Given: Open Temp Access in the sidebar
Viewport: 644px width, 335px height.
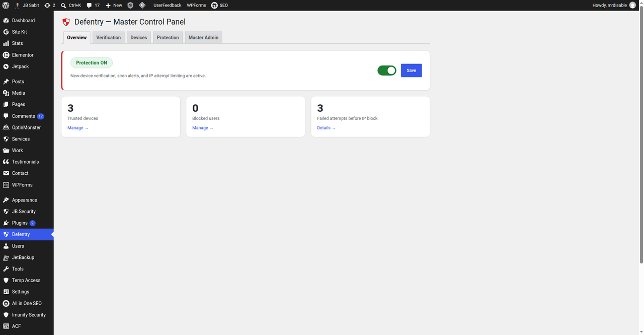Looking at the screenshot, I should pyautogui.click(x=27, y=280).
